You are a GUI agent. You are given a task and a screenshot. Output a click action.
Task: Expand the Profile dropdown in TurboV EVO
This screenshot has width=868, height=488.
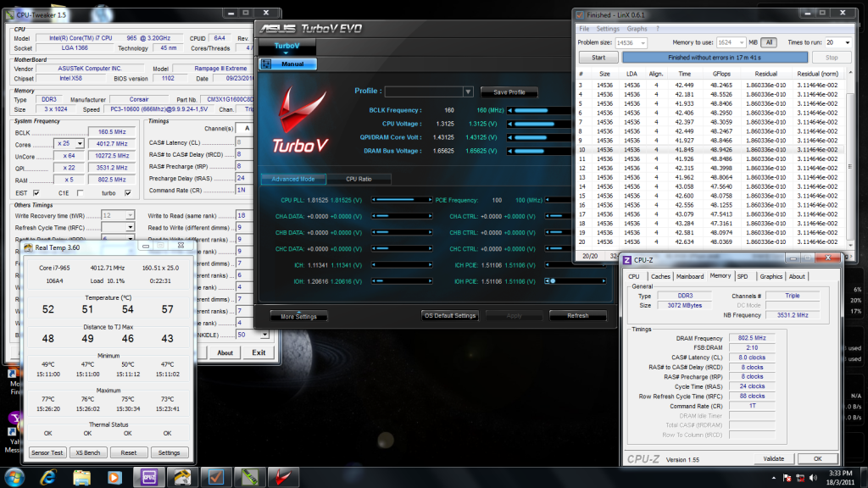point(468,91)
